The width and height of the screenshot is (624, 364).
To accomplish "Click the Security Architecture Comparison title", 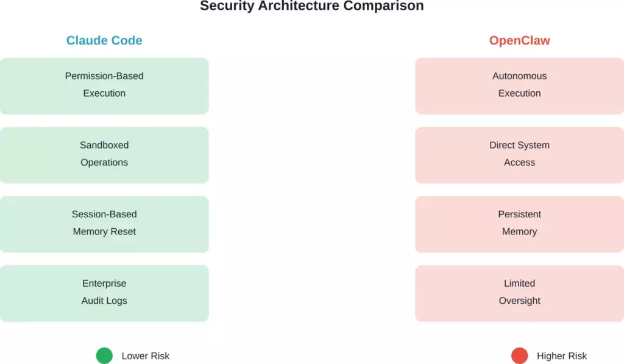I will pos(311,6).
